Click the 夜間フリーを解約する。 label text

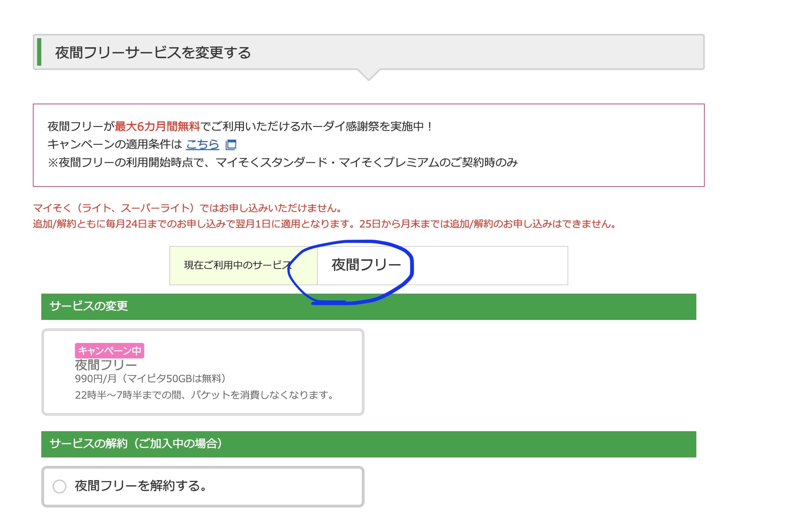coord(141,486)
